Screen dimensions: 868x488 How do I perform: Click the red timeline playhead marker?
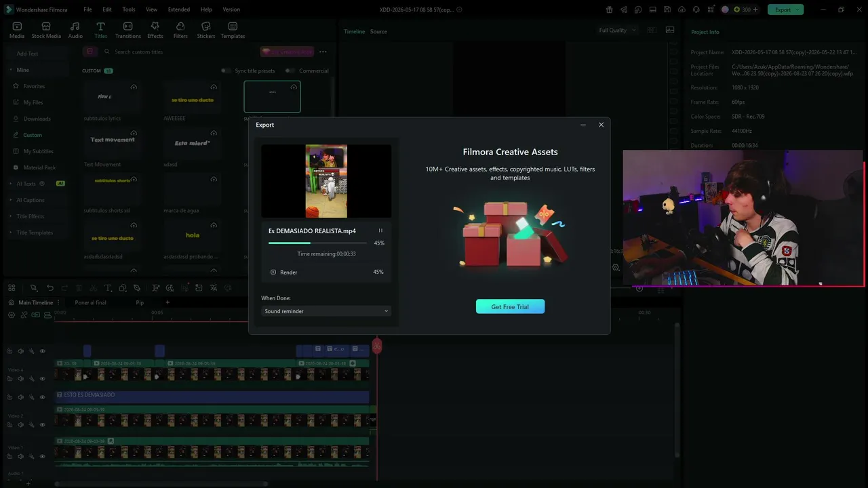pos(376,346)
